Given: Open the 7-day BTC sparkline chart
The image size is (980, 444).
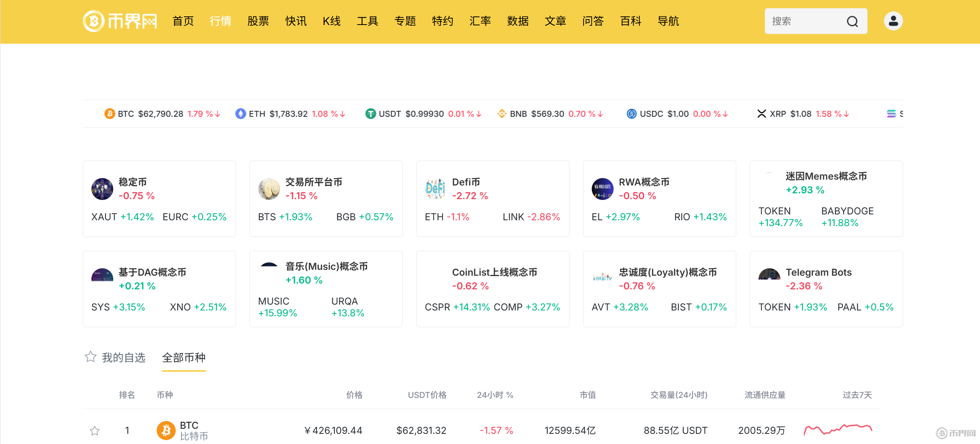Looking at the screenshot, I should pyautogui.click(x=838, y=430).
